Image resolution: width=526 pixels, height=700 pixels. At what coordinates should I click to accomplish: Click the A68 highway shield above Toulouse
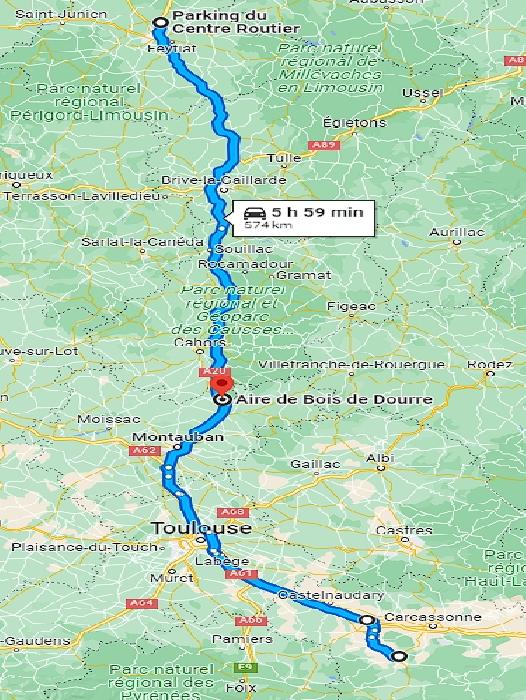point(233,512)
